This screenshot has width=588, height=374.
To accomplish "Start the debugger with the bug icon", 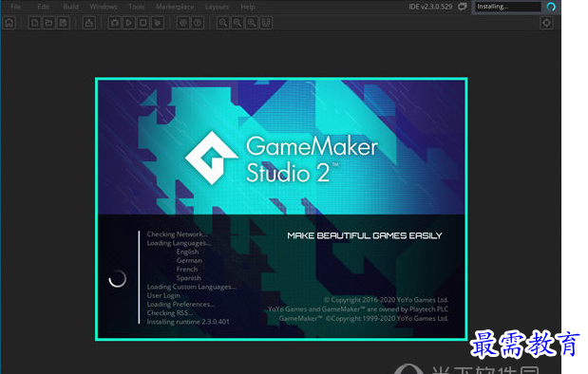I will point(114,23).
